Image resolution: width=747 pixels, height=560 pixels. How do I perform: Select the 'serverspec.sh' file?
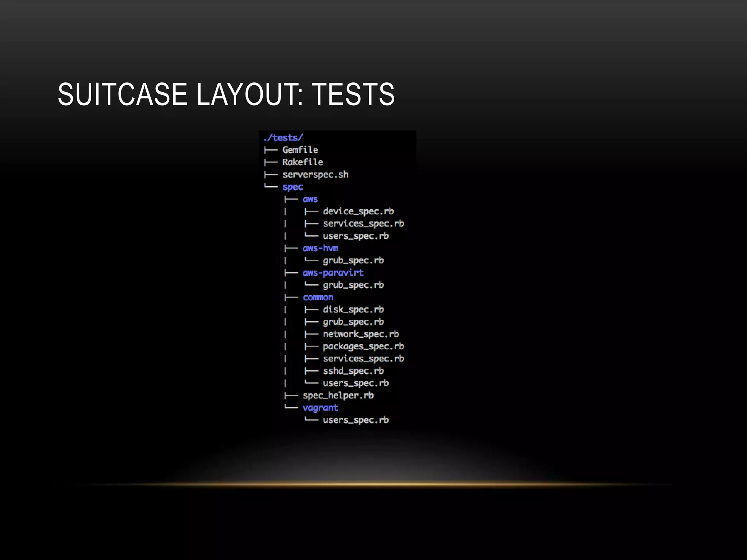pos(316,175)
